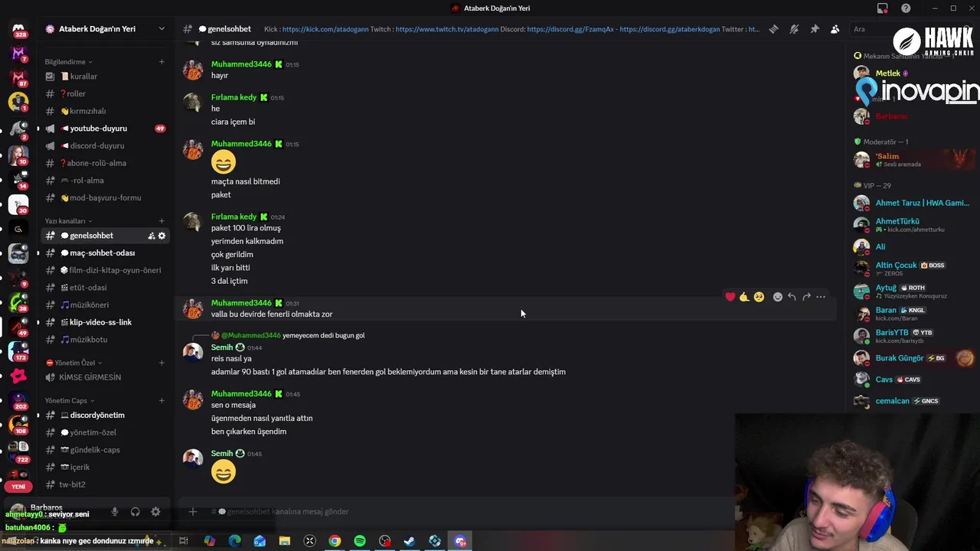980x551 pixels.
Task: Join the KİMSE GİRMESİN voice channel
Action: coord(104,377)
